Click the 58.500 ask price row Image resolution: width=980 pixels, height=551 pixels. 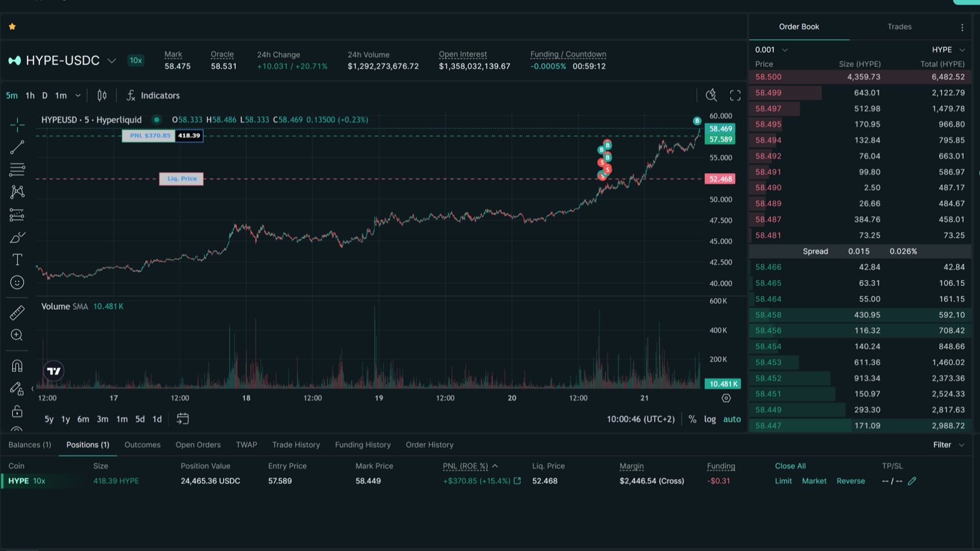point(860,77)
